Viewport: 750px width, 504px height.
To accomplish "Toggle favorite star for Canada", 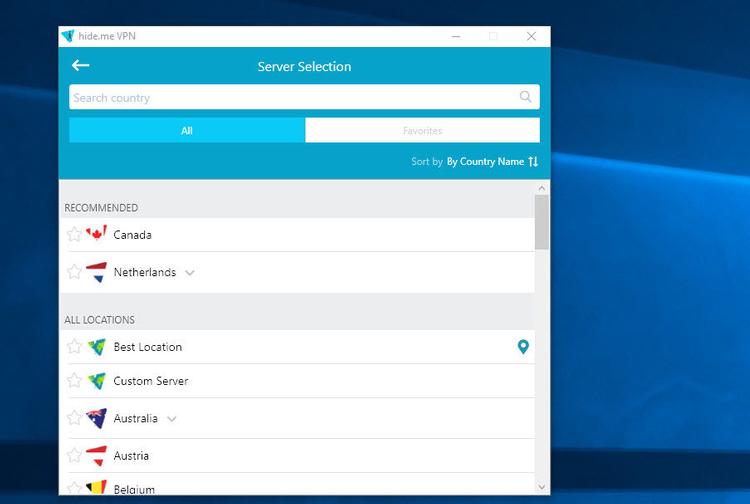I will (x=74, y=234).
